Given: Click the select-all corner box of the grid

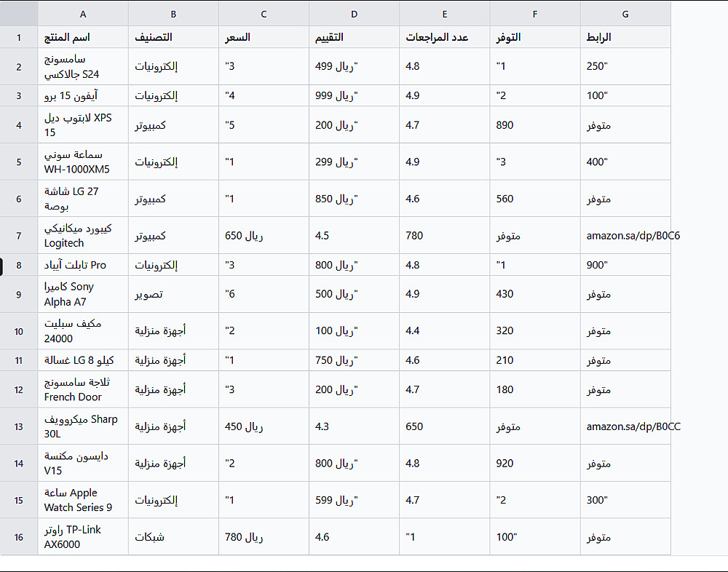Looking at the screenshot, I should (19, 14).
